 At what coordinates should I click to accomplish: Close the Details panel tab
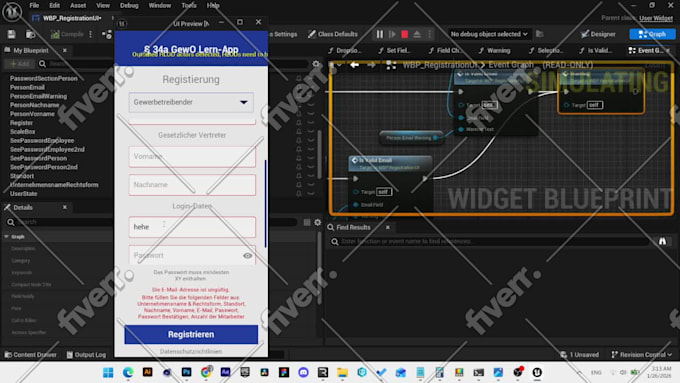[65, 207]
